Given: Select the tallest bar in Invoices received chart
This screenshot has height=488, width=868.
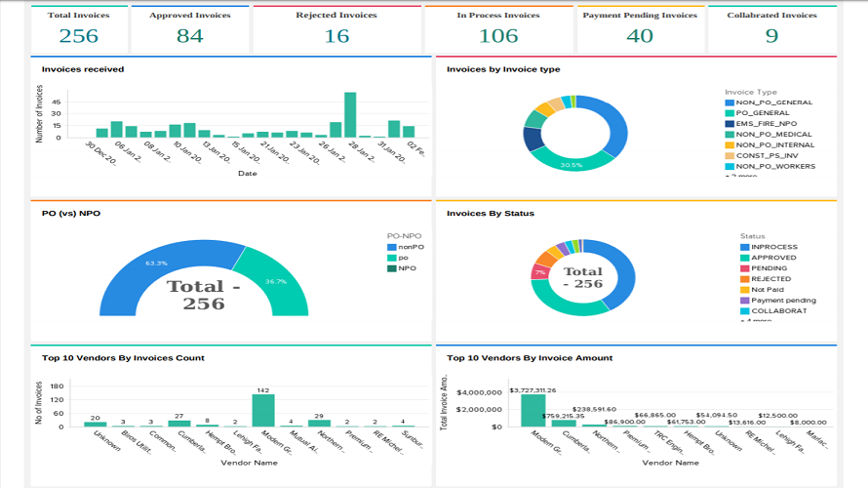Looking at the screenshot, I should [350, 114].
